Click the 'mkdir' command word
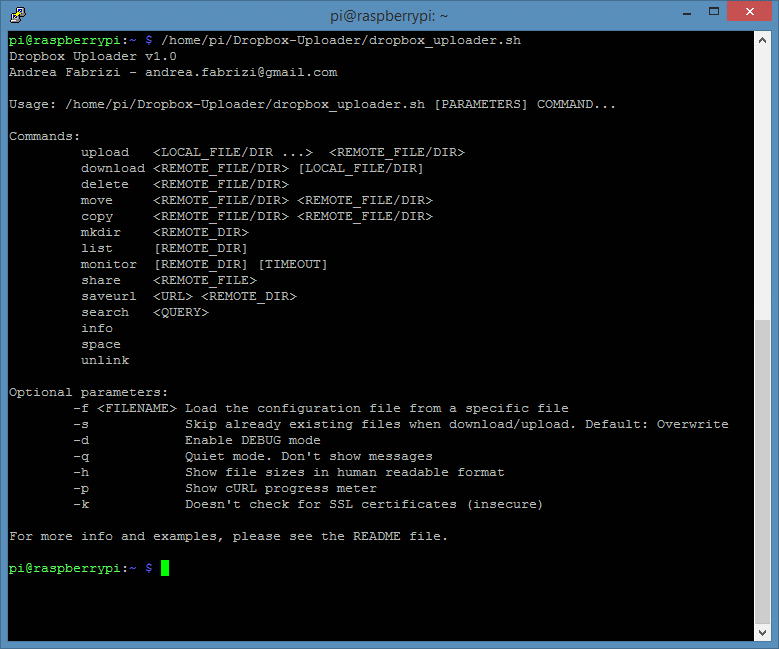Screen dimensions: 779x649 pos(101,233)
